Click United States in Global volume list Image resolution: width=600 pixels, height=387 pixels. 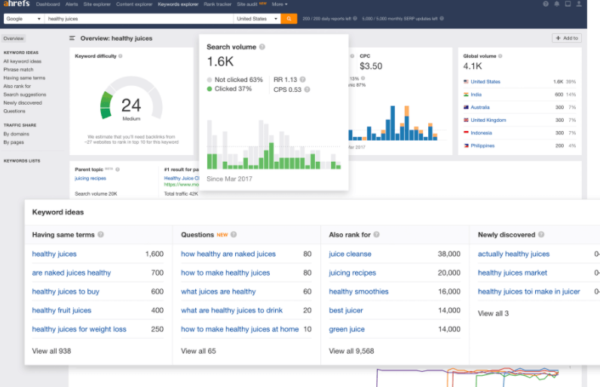(x=485, y=82)
